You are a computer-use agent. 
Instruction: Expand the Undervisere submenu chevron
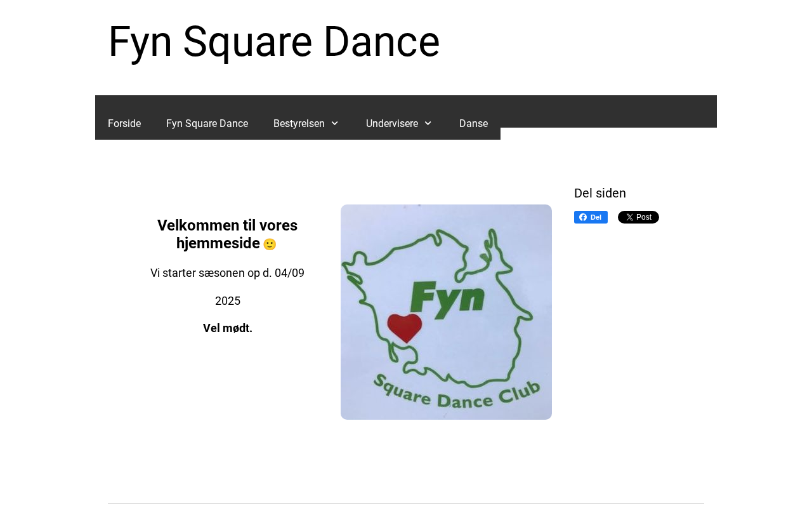[x=428, y=123]
